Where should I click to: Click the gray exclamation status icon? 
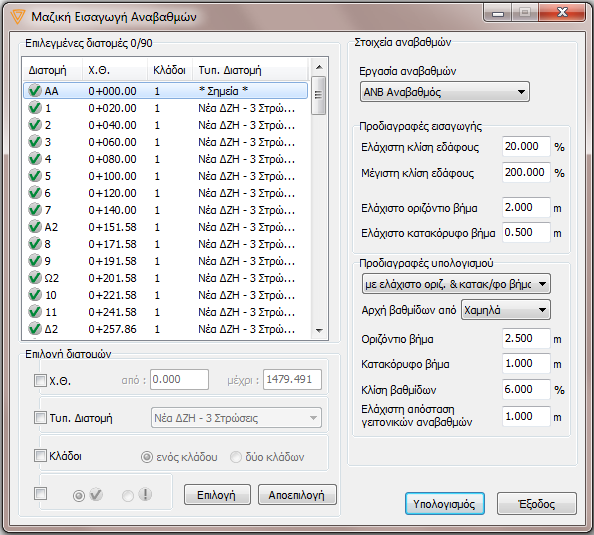click(145, 494)
